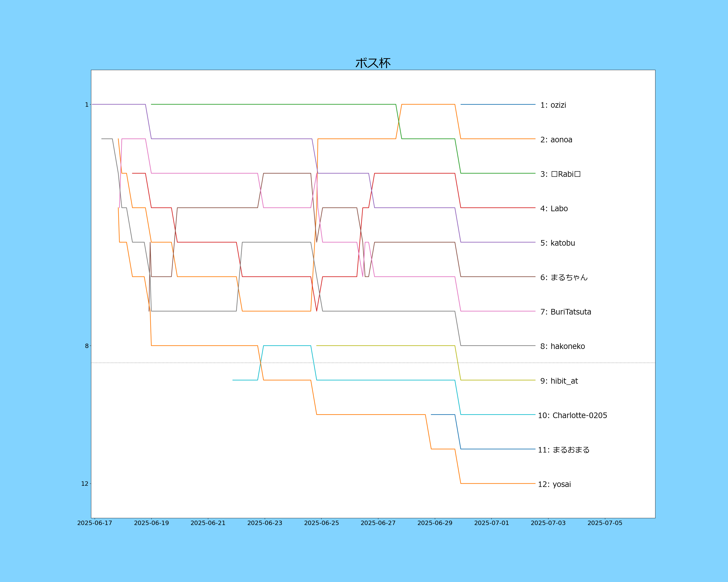Image resolution: width=728 pixels, height=582 pixels.
Task: Click the y-axis tick label 8
Action: (86, 346)
